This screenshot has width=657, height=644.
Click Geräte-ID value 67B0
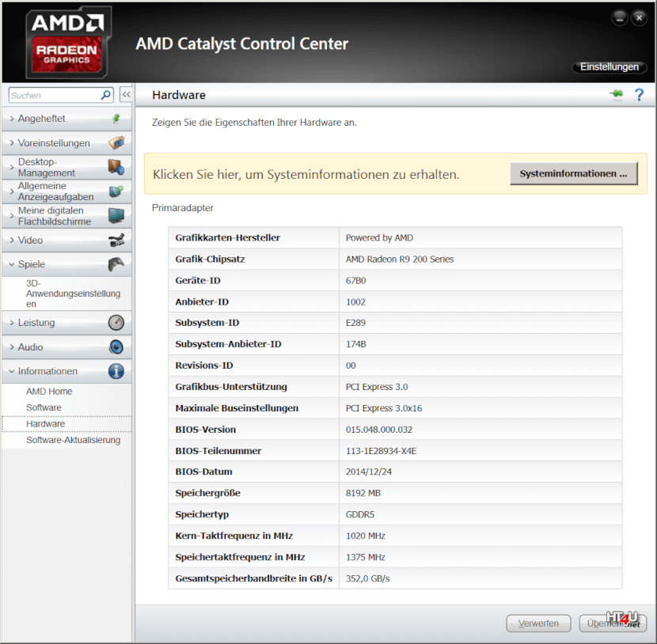click(355, 281)
